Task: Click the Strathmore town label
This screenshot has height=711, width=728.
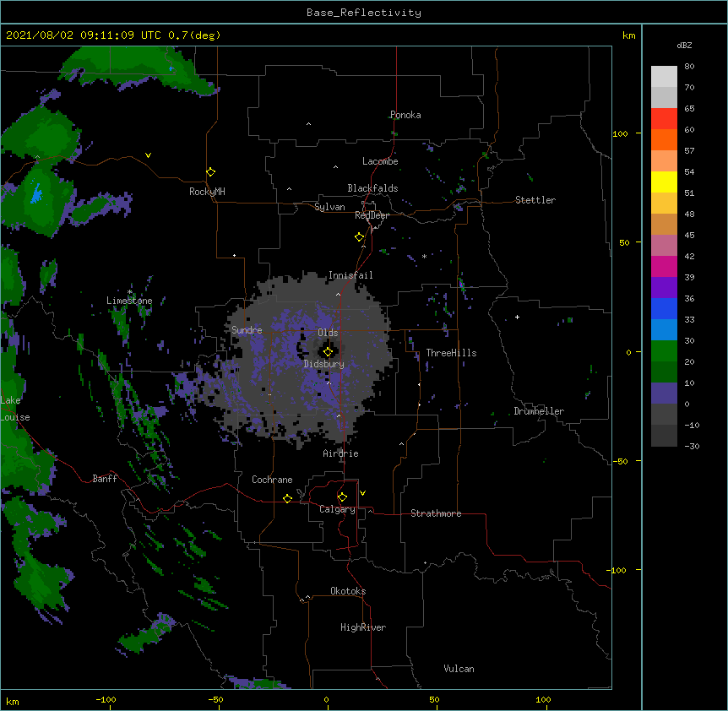Action: pos(436,513)
